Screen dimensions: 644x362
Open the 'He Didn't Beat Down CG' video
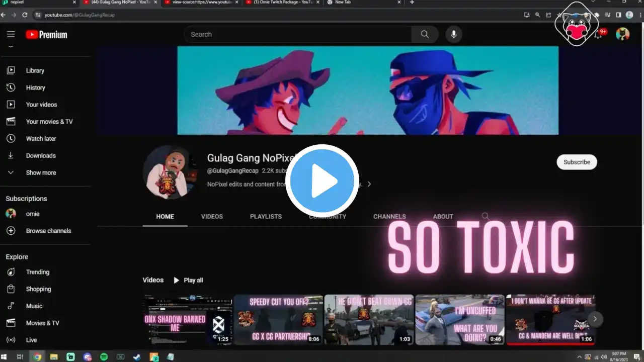click(369, 319)
